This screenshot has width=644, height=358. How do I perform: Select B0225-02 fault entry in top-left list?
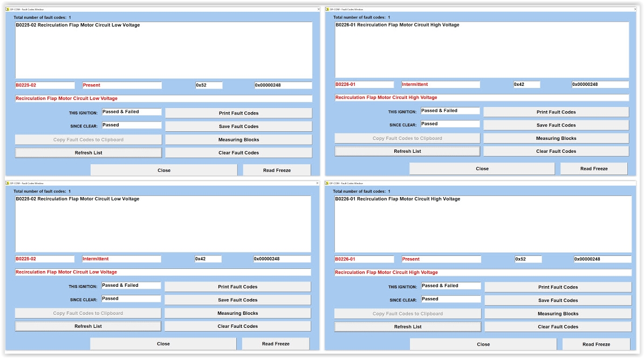[78, 25]
